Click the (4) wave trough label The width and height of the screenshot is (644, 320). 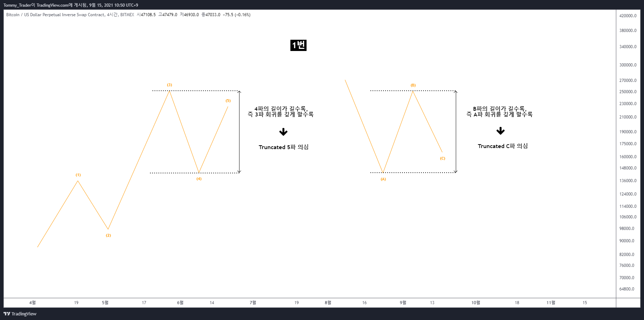(199, 179)
